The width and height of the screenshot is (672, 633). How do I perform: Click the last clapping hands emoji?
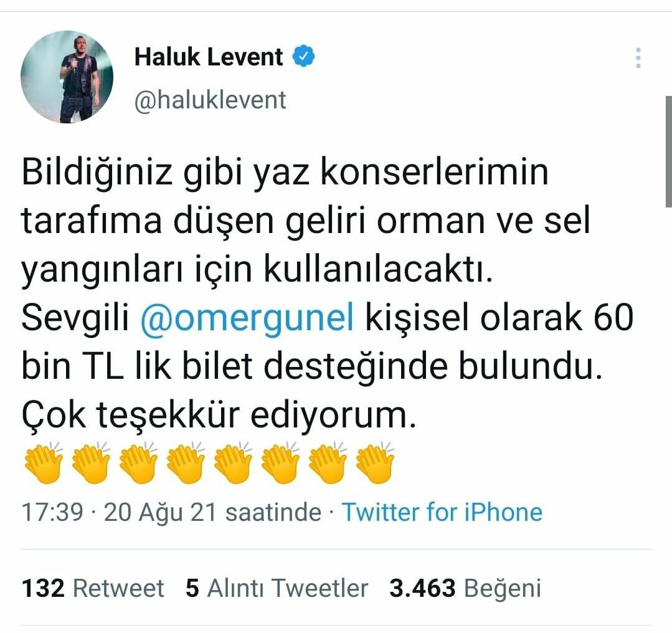pyautogui.click(x=375, y=463)
